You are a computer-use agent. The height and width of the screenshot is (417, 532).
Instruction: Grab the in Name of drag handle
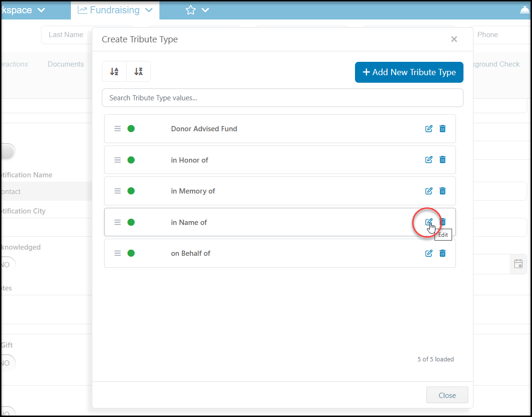click(118, 222)
